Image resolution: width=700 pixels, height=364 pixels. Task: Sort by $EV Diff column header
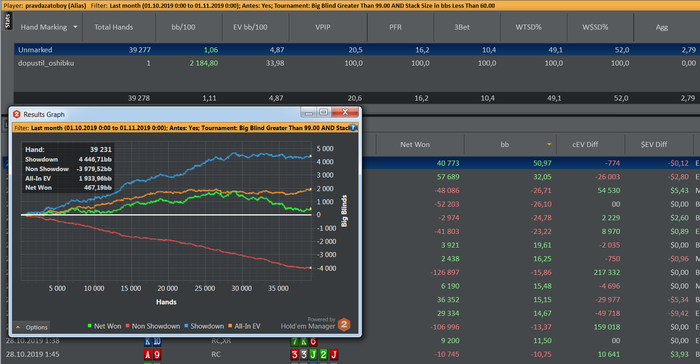point(654,144)
